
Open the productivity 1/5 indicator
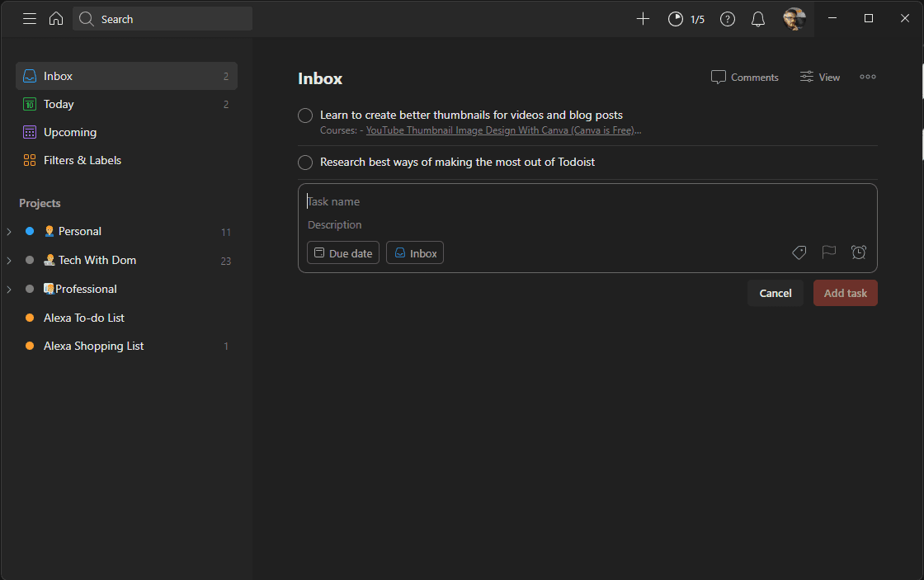[x=686, y=19]
